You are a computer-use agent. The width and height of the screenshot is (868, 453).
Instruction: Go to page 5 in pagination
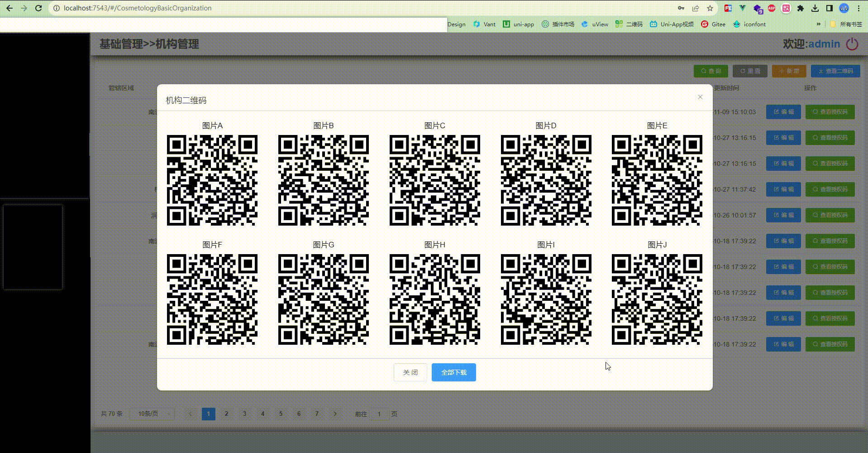coord(281,414)
